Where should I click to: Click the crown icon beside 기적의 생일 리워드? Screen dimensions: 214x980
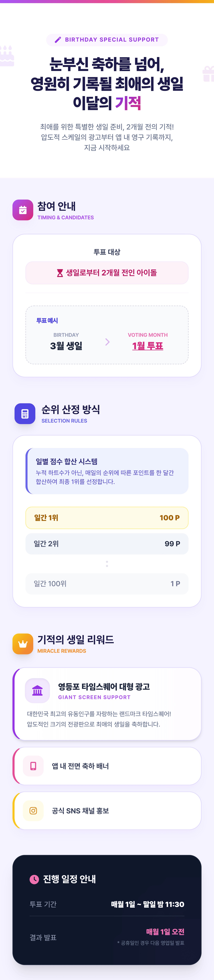click(x=23, y=644)
